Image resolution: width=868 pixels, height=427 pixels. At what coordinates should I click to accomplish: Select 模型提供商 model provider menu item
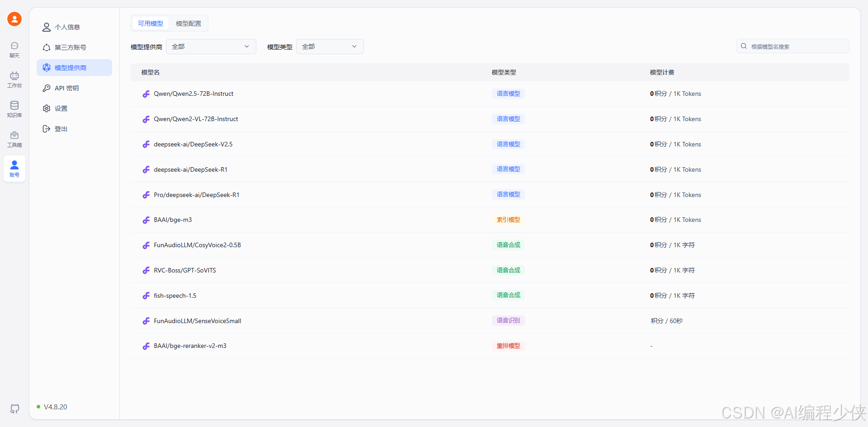(74, 68)
